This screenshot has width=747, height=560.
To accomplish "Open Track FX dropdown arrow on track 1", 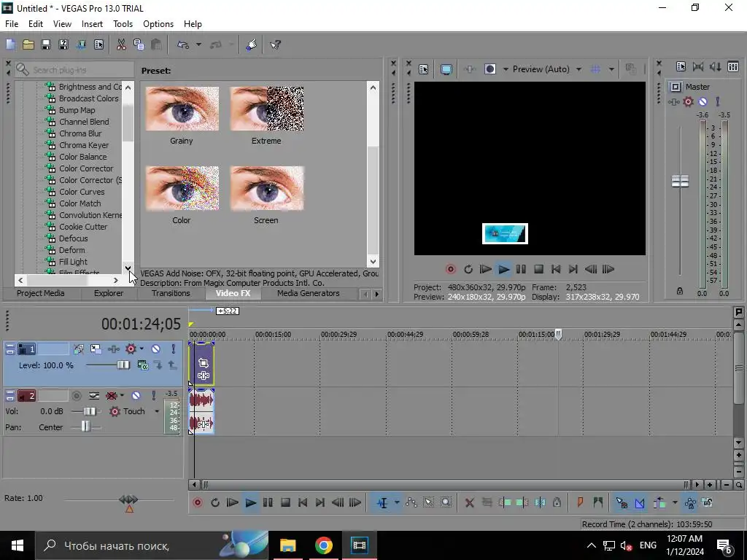I will (x=142, y=349).
